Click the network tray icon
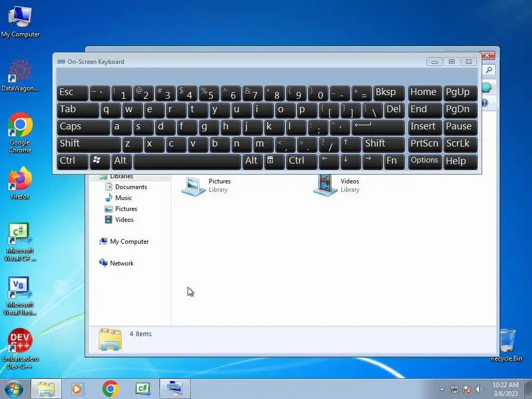Screen dimensions: 532x399 tap(454, 389)
